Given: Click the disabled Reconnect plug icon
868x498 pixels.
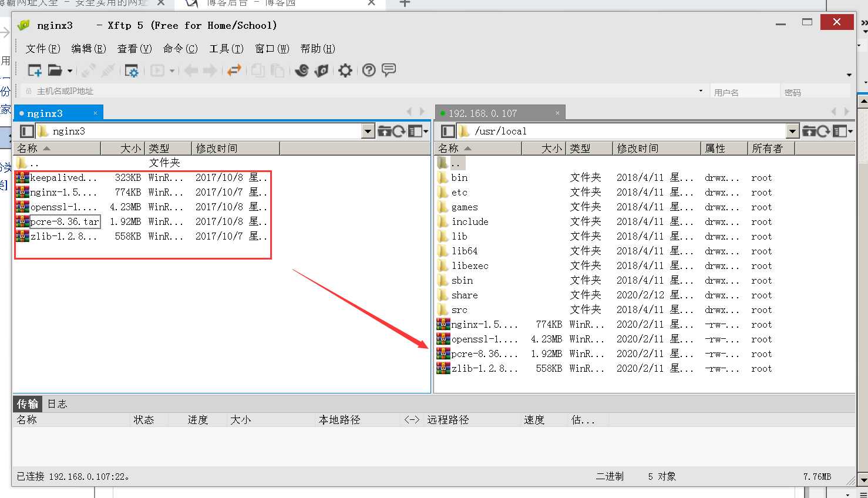Looking at the screenshot, I should (x=89, y=70).
